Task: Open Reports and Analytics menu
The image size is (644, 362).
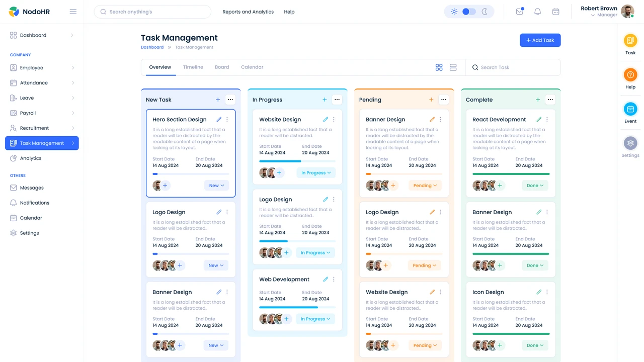Action: [248, 12]
